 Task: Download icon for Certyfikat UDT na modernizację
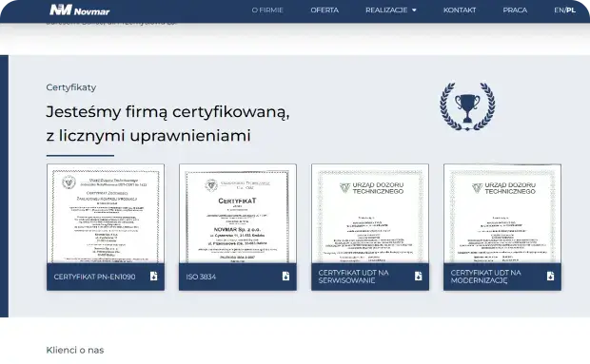[550, 277]
